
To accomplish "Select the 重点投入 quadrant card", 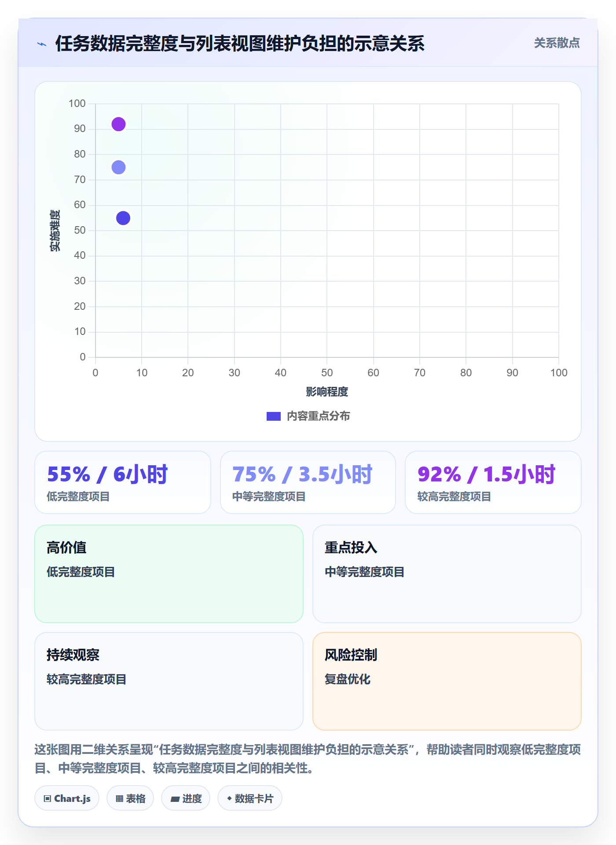I will pos(447,574).
